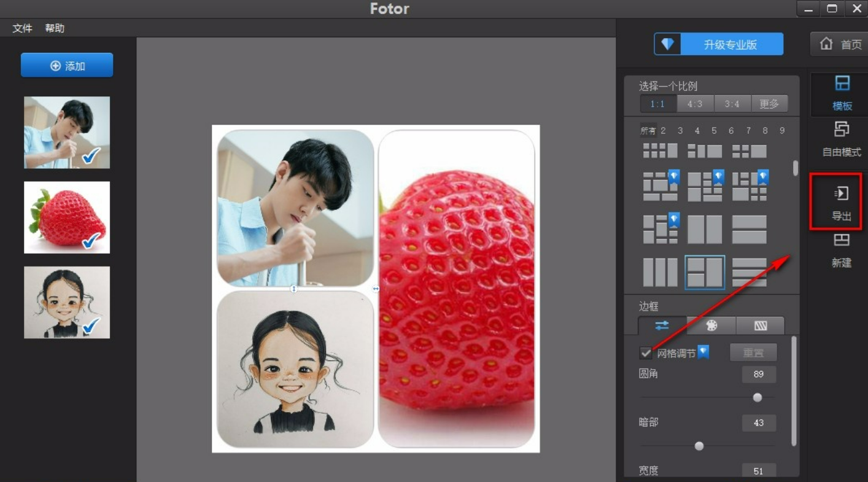Click the cartoon girl cell in collage

coord(295,369)
